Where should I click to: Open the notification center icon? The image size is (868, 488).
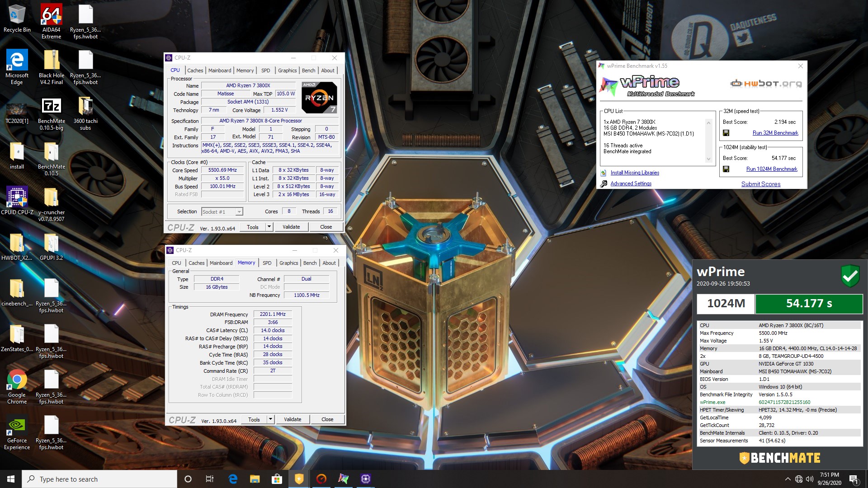(854, 479)
